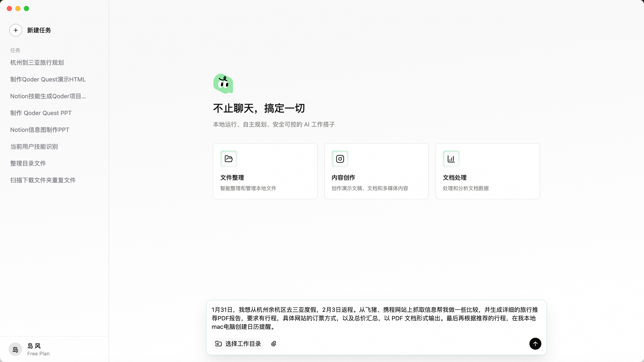
Task: Select task Notion信息图制作PPT
Action: (40, 130)
